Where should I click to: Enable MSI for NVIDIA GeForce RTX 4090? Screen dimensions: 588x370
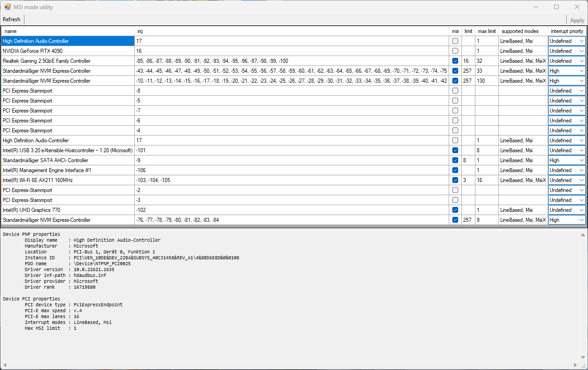coord(455,51)
